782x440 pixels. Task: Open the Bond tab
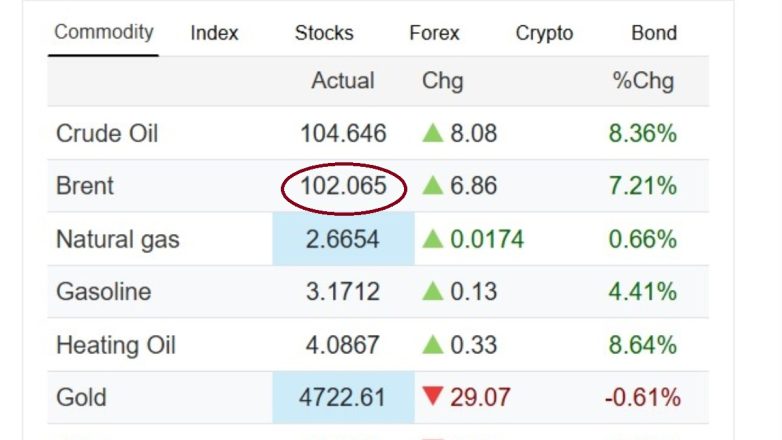coord(654,33)
